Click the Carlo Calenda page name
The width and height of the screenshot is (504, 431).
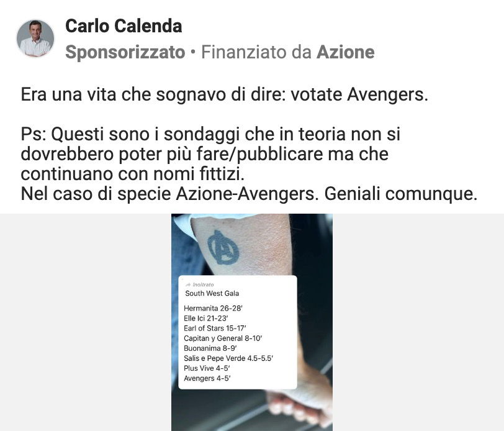pyautogui.click(x=124, y=26)
